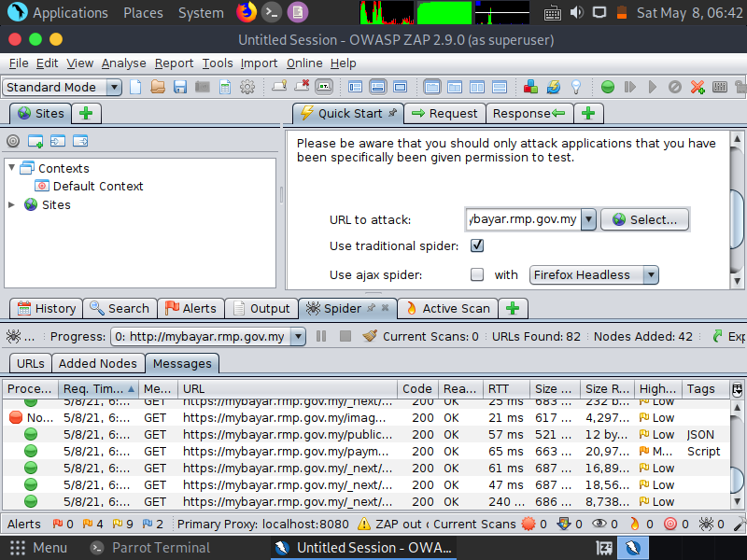The width and height of the screenshot is (747, 560).
Task: Open URL to attack dropdown arrow
Action: point(589,219)
